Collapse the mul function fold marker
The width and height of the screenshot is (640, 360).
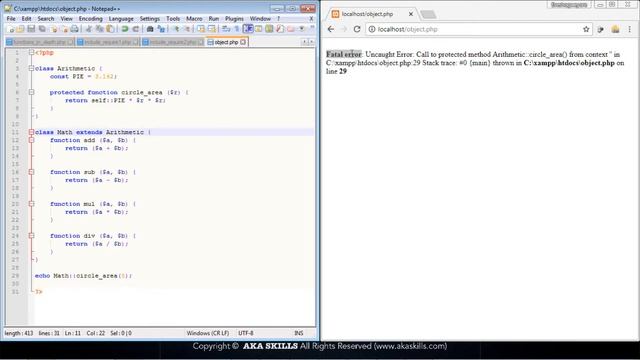31,204
